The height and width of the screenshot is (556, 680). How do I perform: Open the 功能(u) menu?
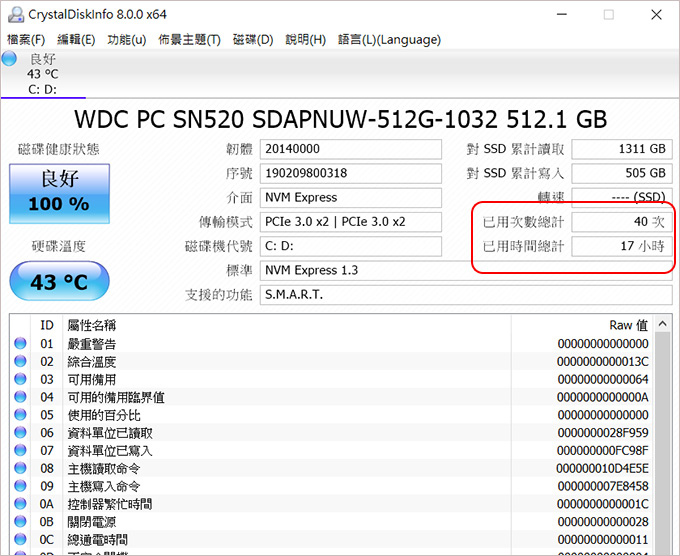click(x=127, y=40)
